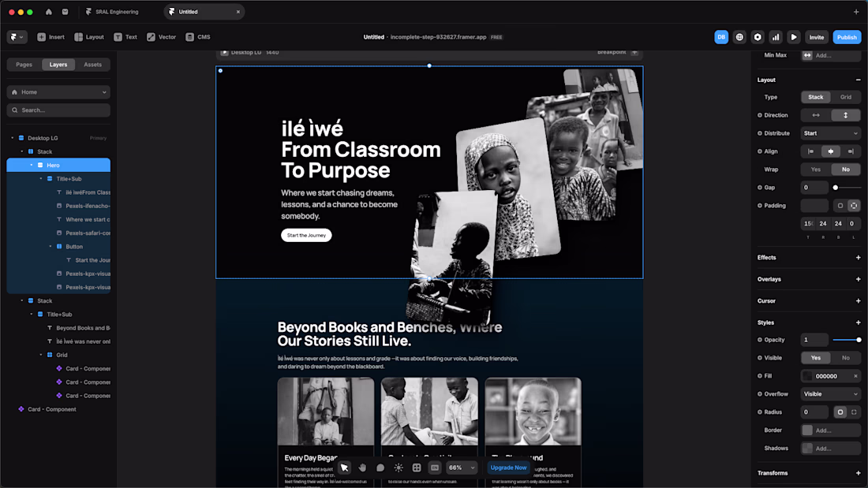Open the Overflow Visible dropdown
This screenshot has height=488, width=868.
[x=830, y=394]
